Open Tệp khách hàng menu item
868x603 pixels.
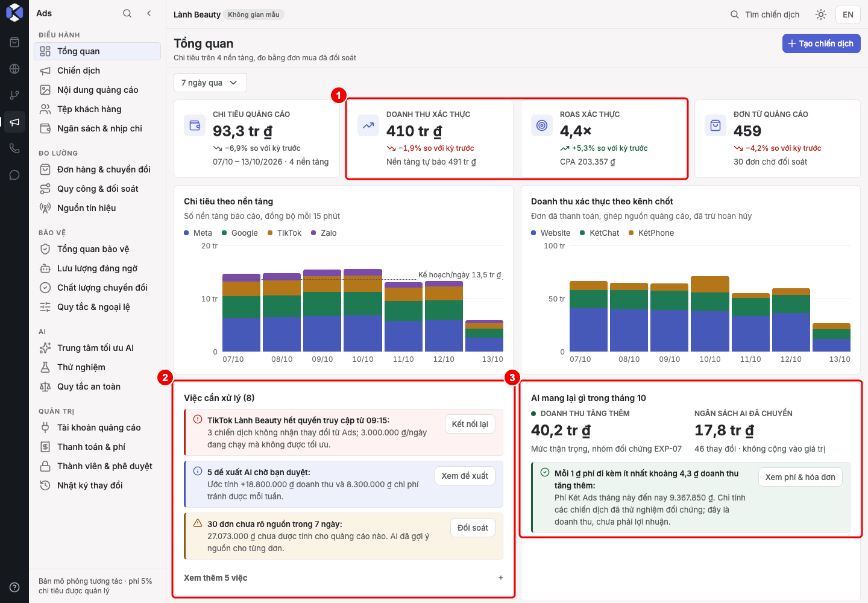click(97, 109)
